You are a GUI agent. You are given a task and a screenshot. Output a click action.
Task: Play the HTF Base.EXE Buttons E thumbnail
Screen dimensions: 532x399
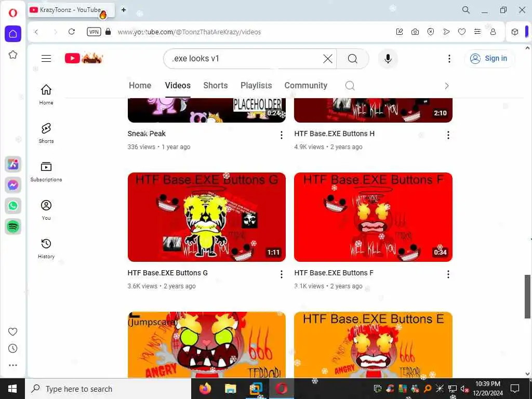(373, 345)
